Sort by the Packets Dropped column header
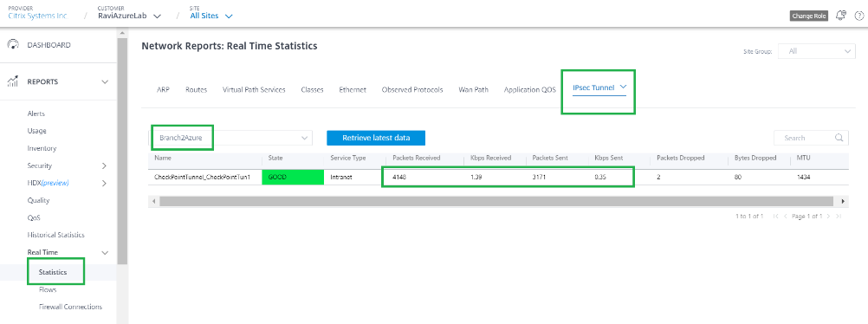 click(x=680, y=158)
